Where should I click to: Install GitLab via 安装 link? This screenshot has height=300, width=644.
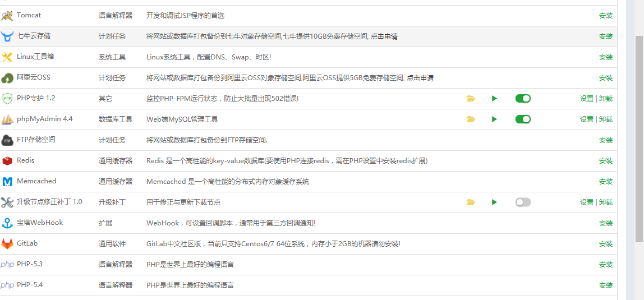(x=606, y=244)
